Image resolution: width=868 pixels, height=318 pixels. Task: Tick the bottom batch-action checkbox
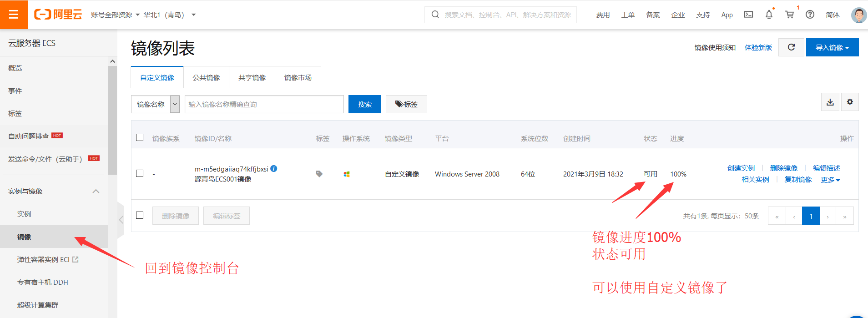(x=140, y=215)
